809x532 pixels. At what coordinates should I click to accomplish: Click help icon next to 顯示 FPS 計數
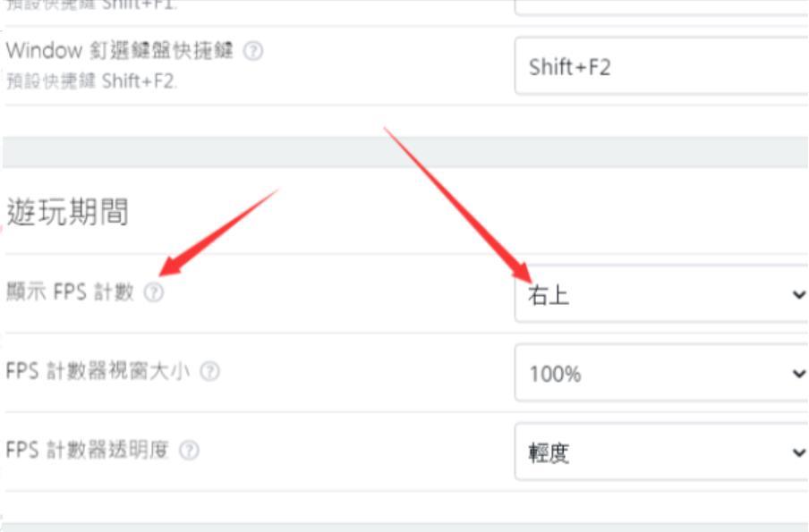point(153,292)
